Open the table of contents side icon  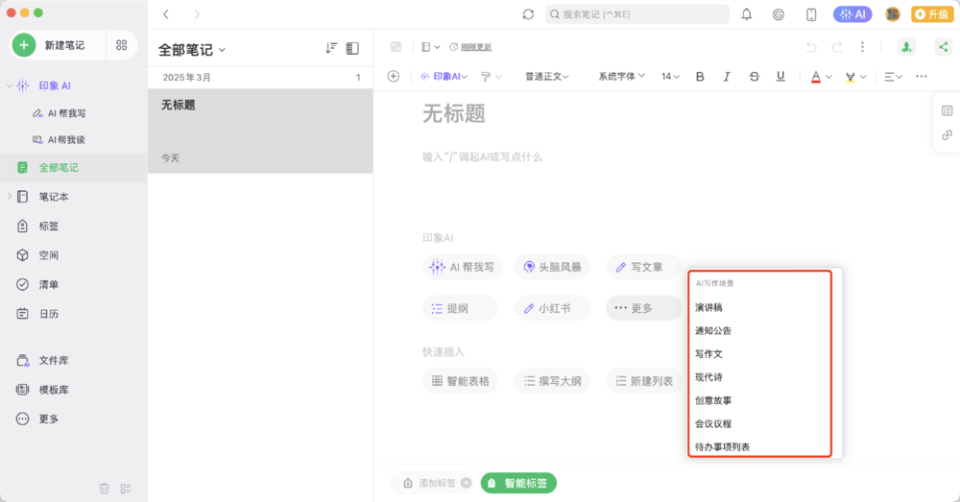[x=947, y=111]
